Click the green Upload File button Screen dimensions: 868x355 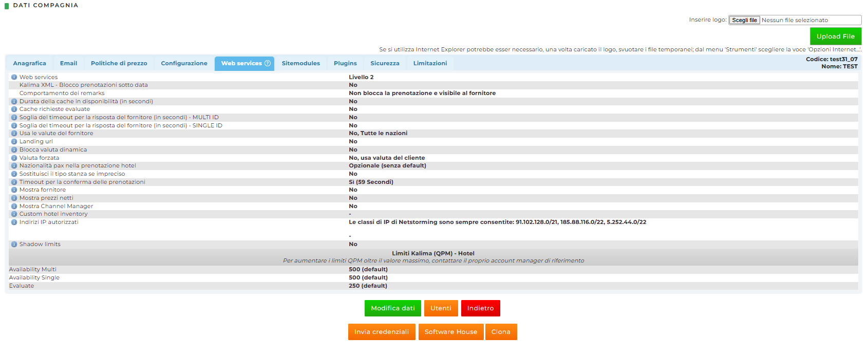[x=836, y=36]
